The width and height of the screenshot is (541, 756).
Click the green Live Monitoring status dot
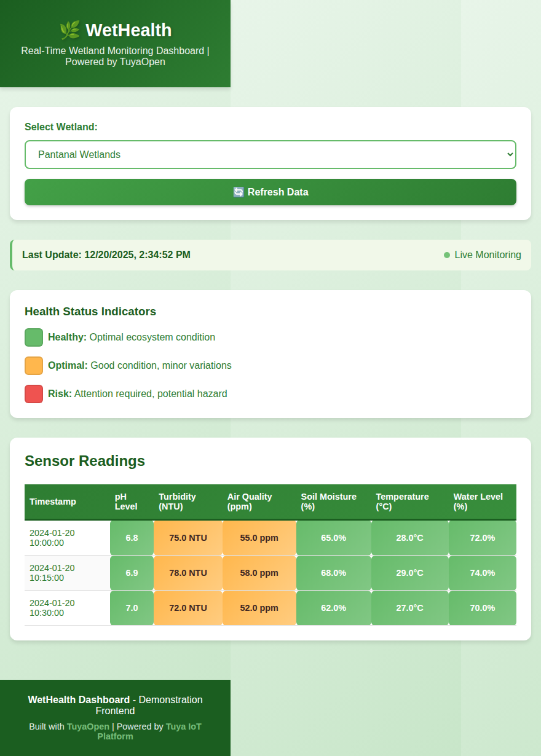pos(447,255)
